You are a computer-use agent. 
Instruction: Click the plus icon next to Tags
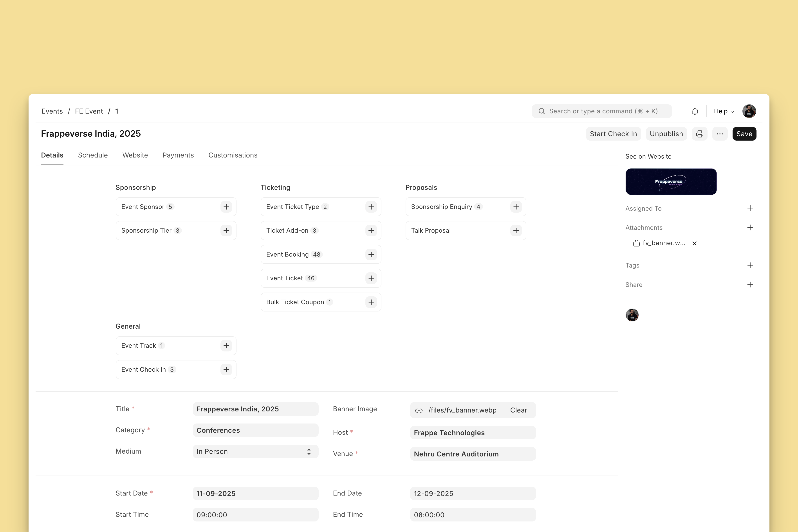pos(750,265)
